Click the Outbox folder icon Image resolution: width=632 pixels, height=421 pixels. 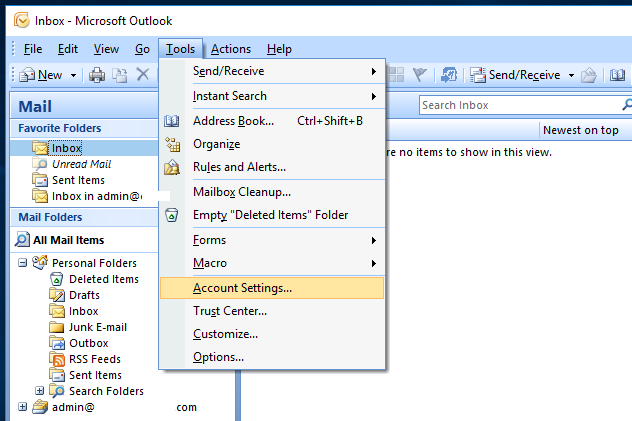tap(57, 343)
